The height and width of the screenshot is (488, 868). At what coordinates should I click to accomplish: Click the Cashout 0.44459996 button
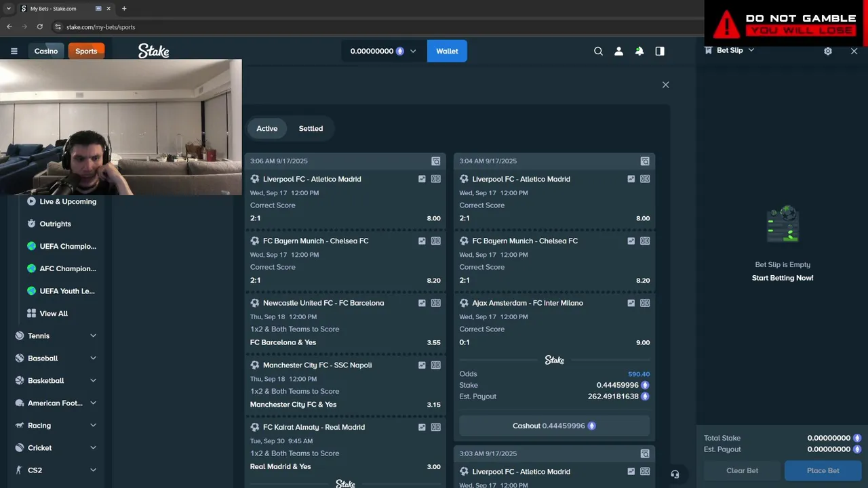coord(554,426)
